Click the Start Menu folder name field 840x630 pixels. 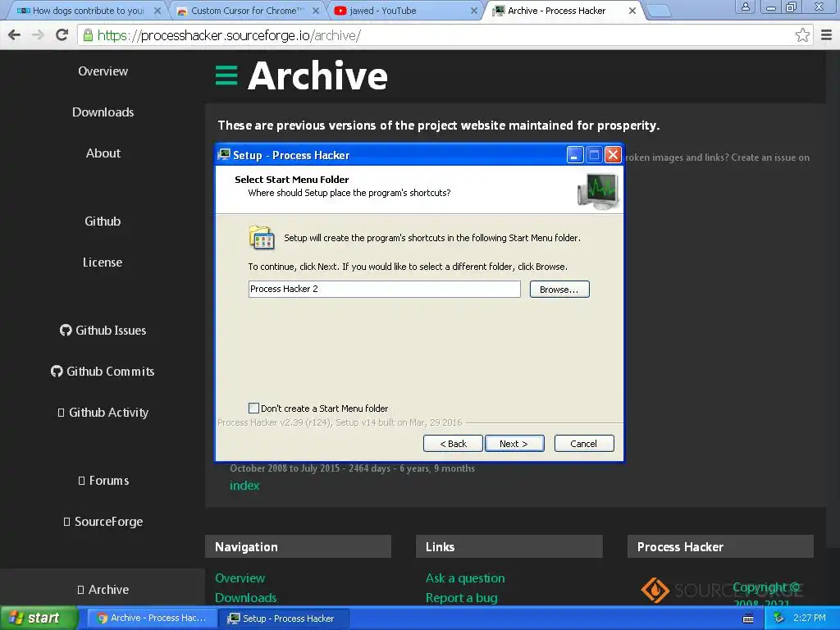[384, 289]
